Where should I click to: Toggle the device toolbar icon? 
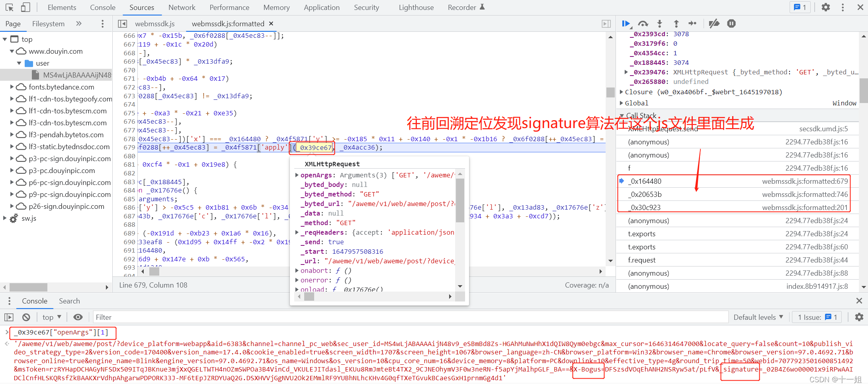click(x=25, y=8)
